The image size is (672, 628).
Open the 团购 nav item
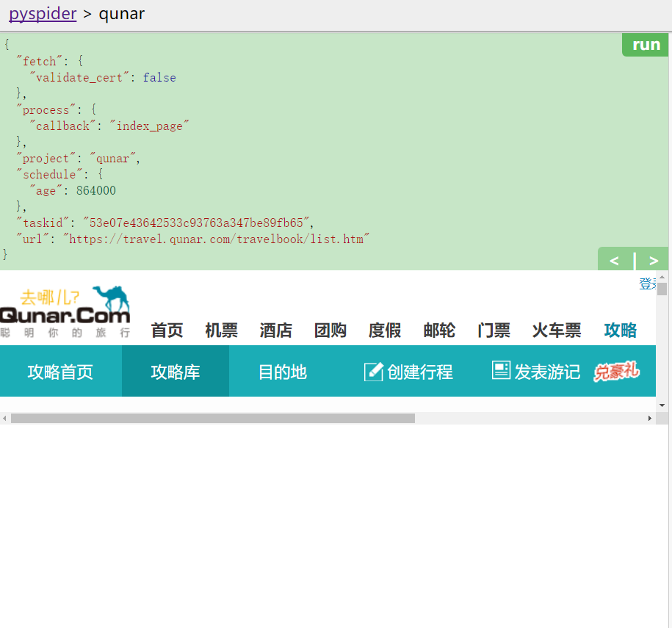tap(330, 331)
